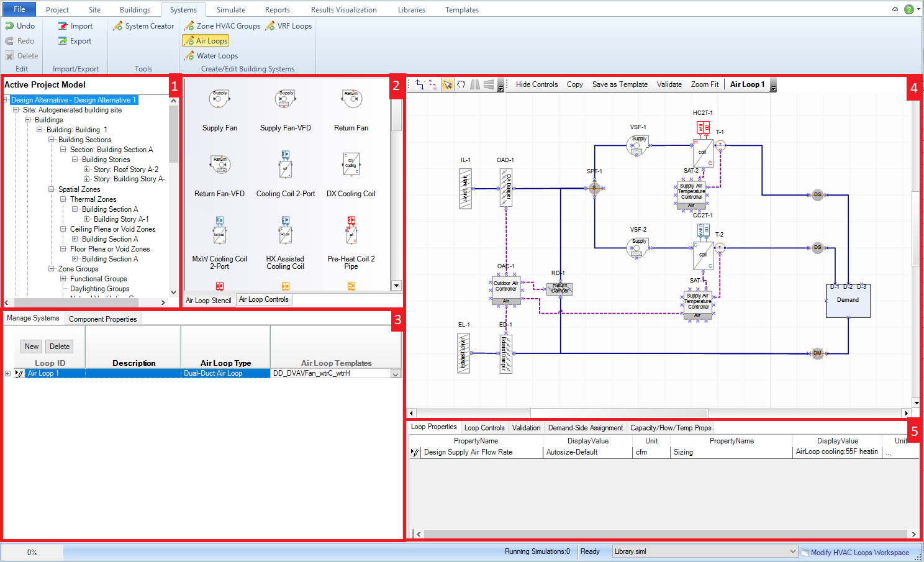The height and width of the screenshot is (562, 924).
Task: Select the pointer arrow tool in diagram toolbar
Action: pos(447,84)
